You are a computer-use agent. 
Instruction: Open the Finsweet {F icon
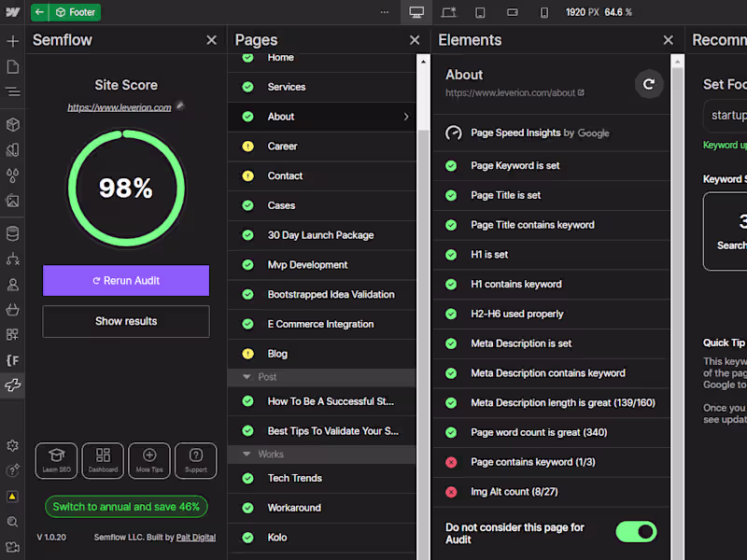[13, 360]
